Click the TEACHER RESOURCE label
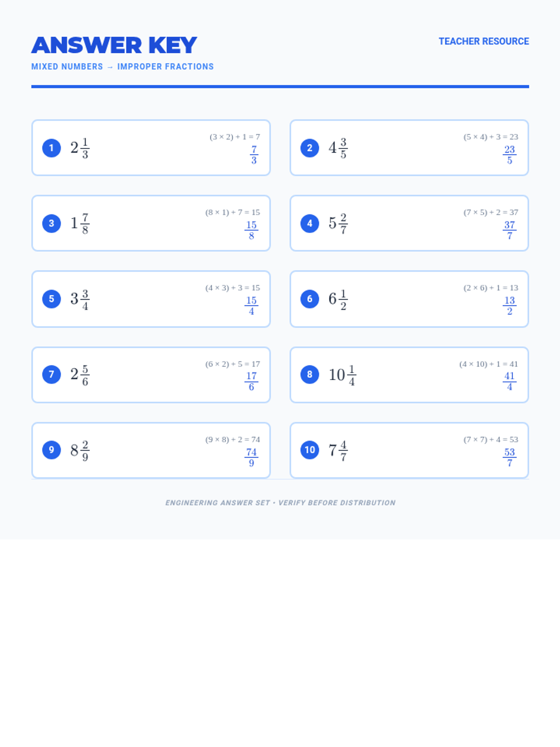 484,41
